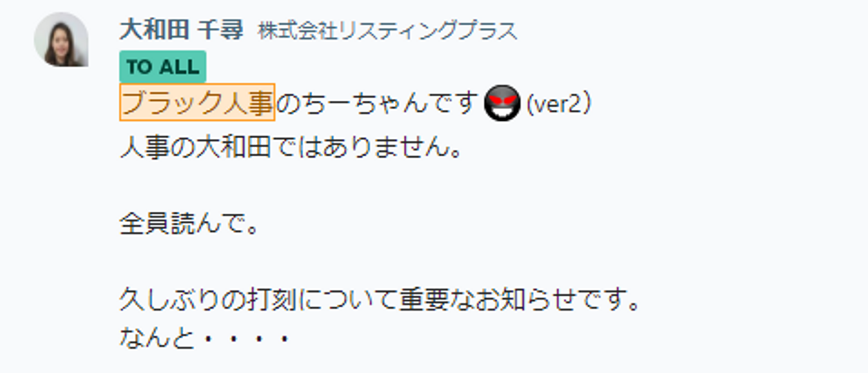Click the company name 株式会社リスティングプラス
The height and width of the screenshot is (373, 868).
coord(388,31)
